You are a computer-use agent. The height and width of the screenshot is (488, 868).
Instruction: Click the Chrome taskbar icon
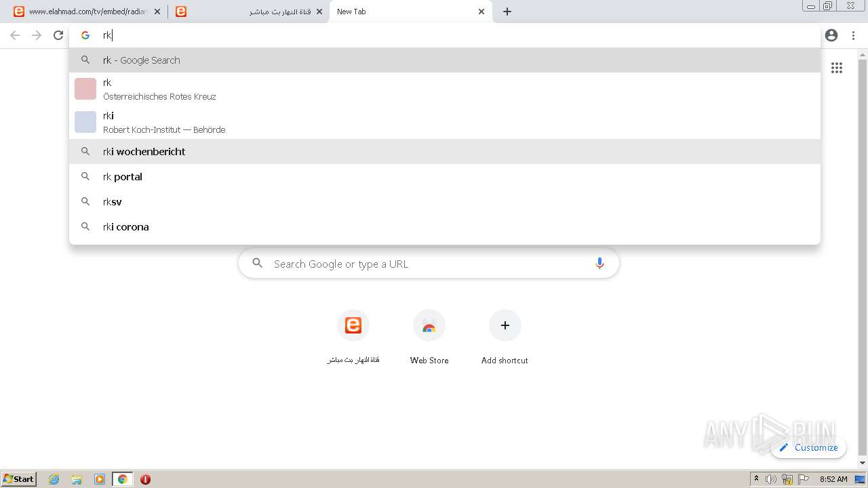pos(122,479)
